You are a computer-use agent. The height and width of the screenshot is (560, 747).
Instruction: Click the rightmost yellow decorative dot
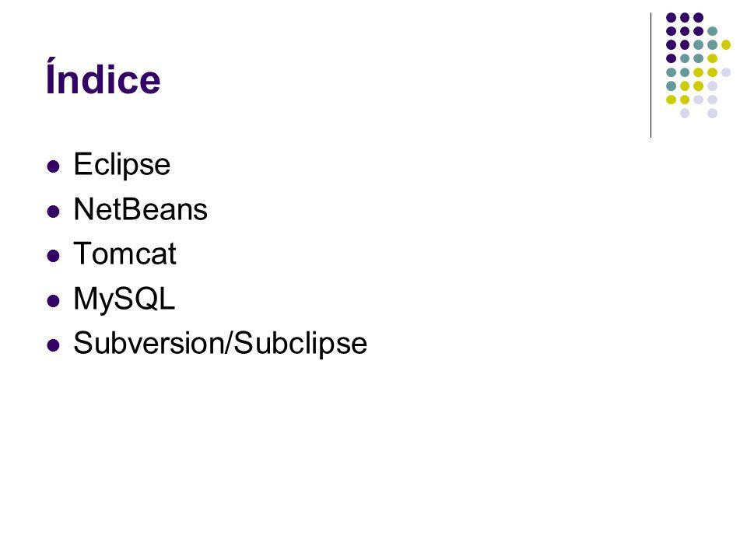(x=725, y=45)
